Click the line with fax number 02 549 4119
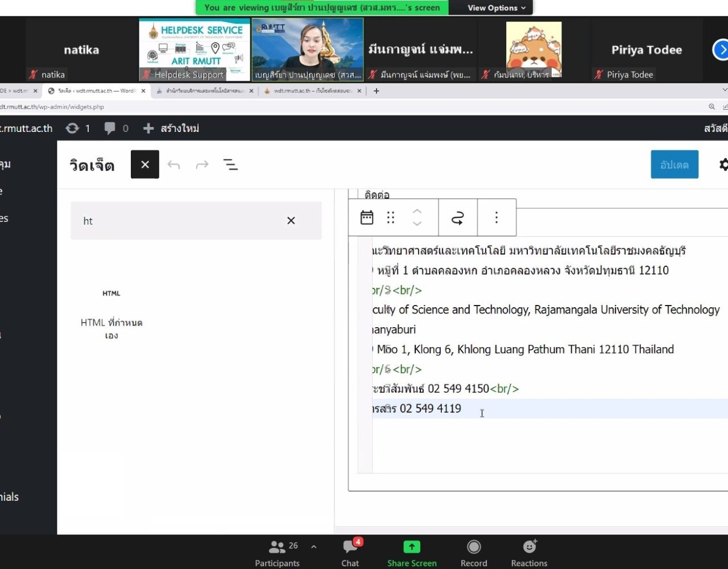Screen dimensions: 728x569 click(x=550, y=409)
